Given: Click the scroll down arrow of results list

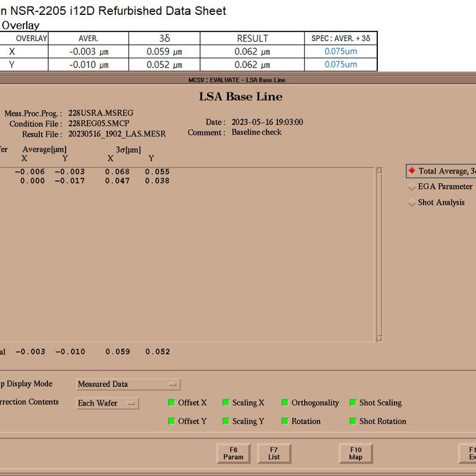Looking at the screenshot, I should pyautogui.click(x=379, y=338).
